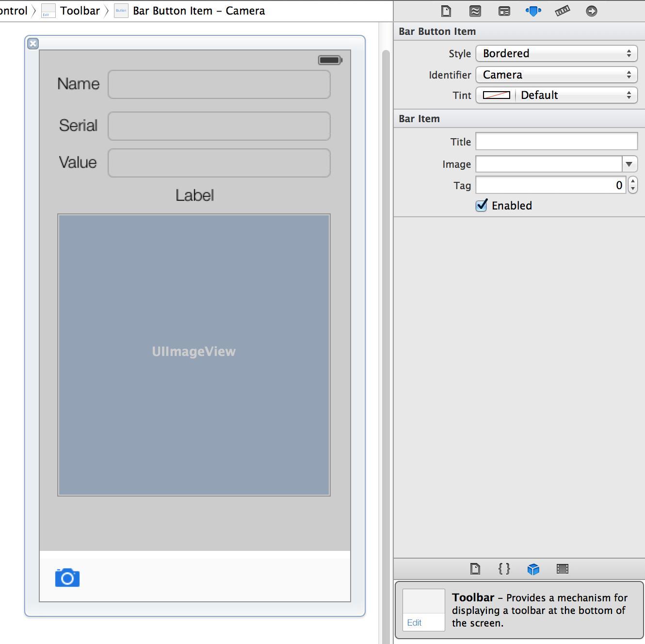Open the Style dropdown set to Bordered
Screen dimensions: 645x644
[x=557, y=53]
